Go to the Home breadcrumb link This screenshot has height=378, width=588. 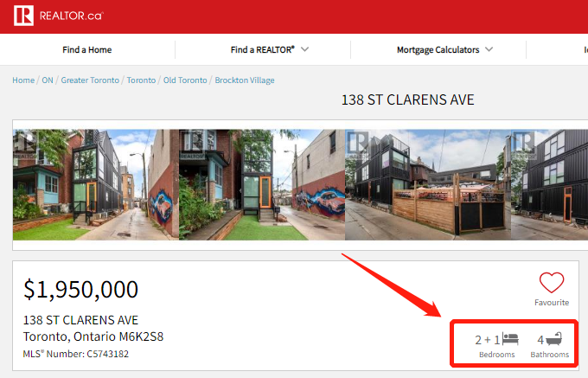tap(23, 80)
